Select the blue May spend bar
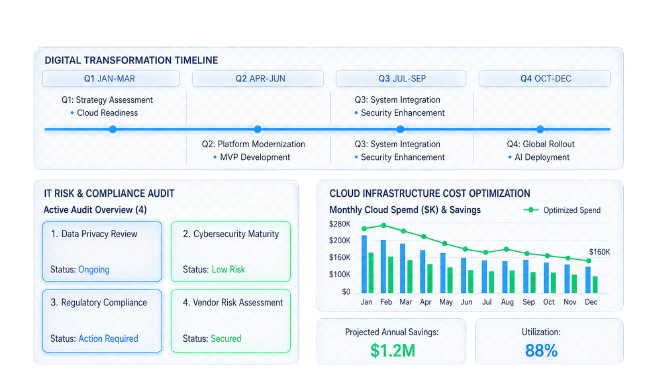 [x=443, y=273]
